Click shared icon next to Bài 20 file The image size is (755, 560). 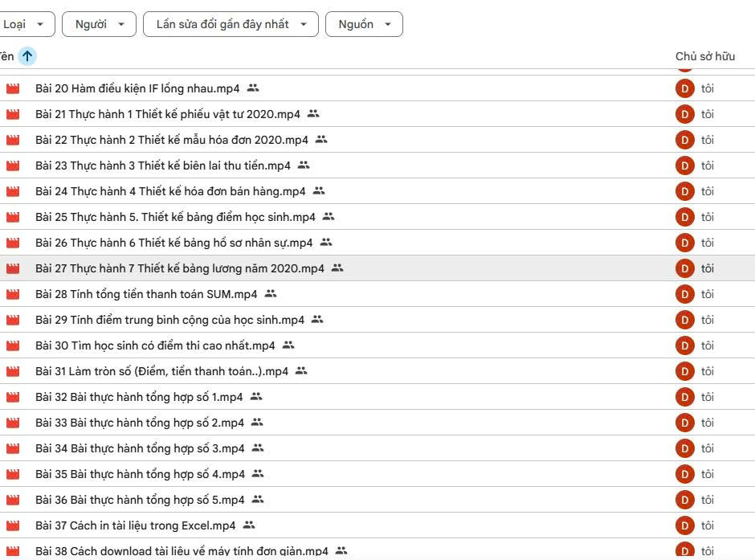pos(253,88)
